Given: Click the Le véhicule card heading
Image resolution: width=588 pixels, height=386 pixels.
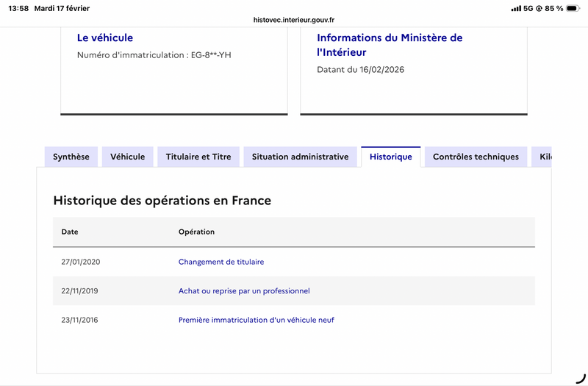Looking at the screenshot, I should point(105,37).
